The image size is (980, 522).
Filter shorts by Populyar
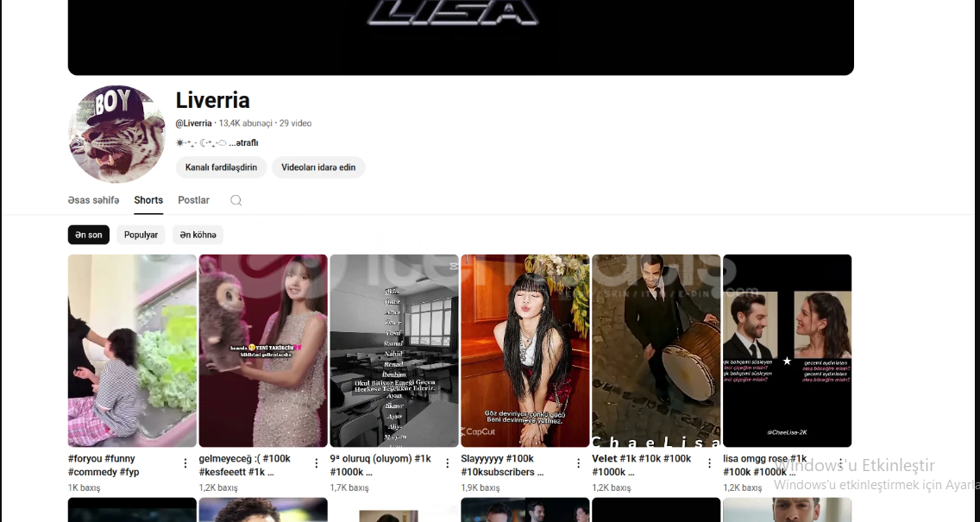tap(141, 235)
